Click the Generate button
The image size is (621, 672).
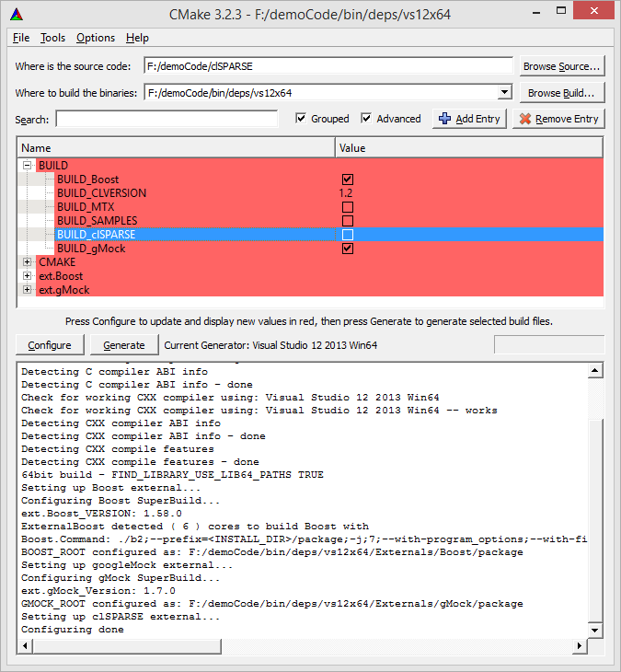[x=124, y=345]
